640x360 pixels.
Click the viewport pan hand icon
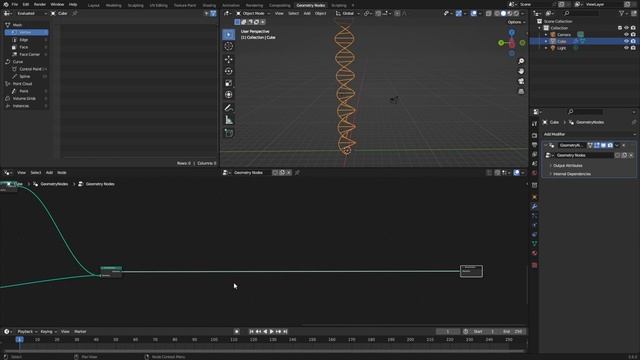(x=521, y=71)
